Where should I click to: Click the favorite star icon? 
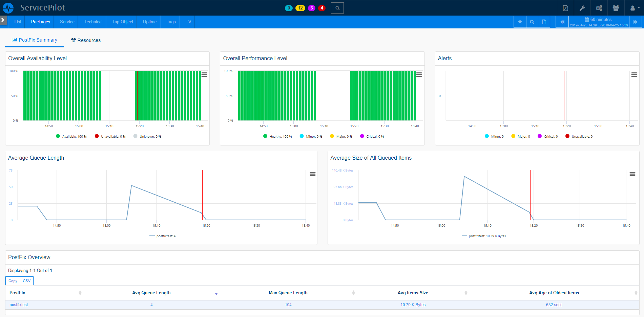pos(520,22)
